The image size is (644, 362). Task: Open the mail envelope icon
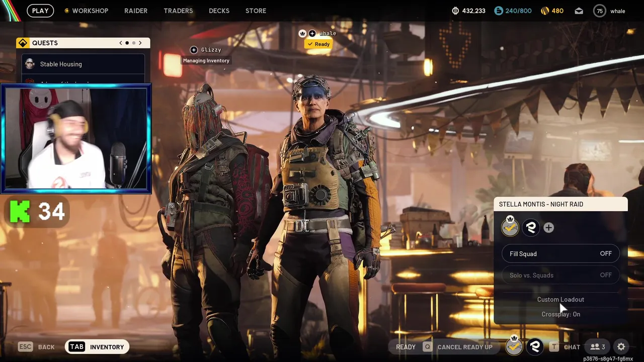tap(579, 11)
